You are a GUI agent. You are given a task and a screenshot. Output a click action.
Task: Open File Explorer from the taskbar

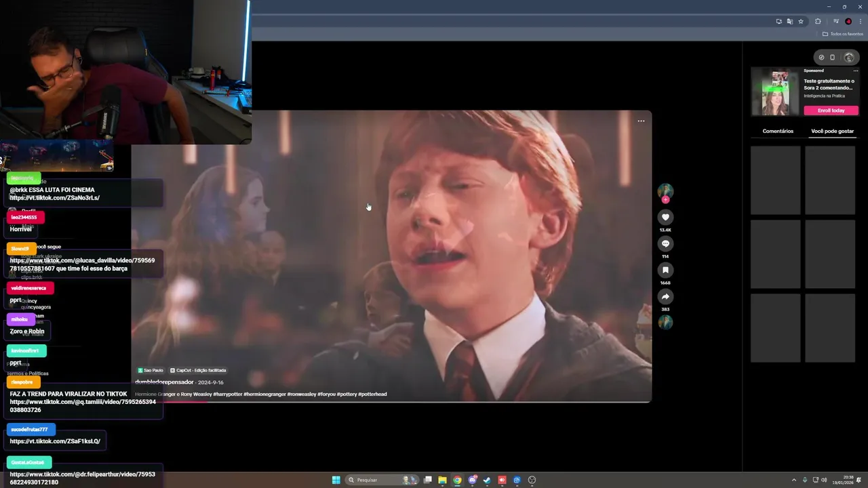point(442,480)
